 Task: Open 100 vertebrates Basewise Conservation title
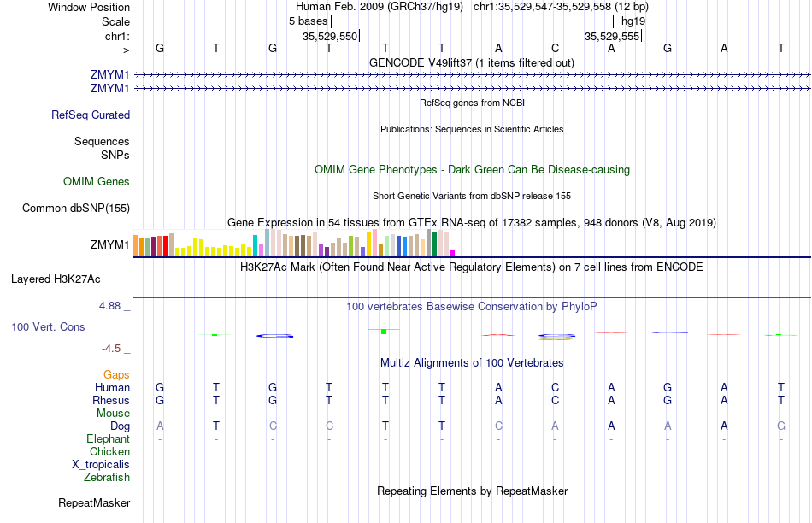472,307
